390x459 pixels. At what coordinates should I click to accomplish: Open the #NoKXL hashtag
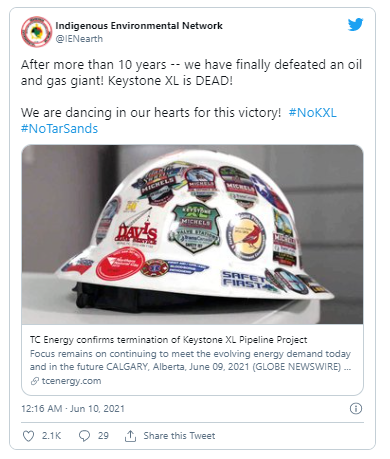click(x=312, y=113)
